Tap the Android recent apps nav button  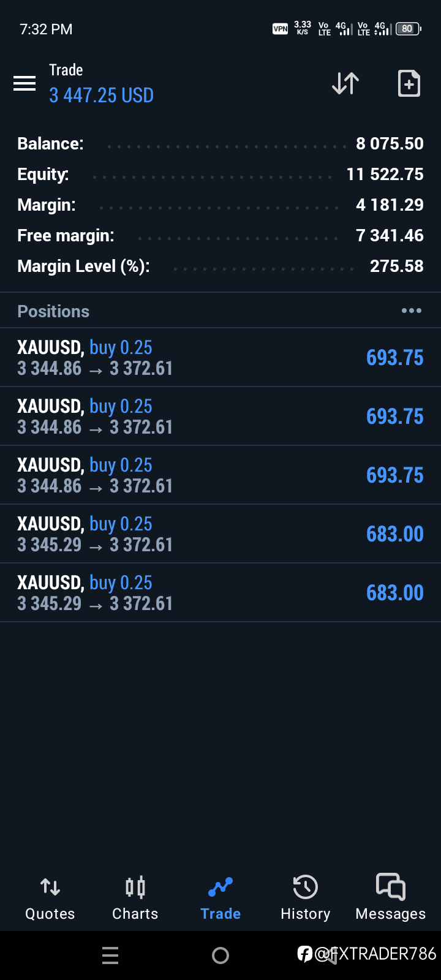[x=110, y=956]
